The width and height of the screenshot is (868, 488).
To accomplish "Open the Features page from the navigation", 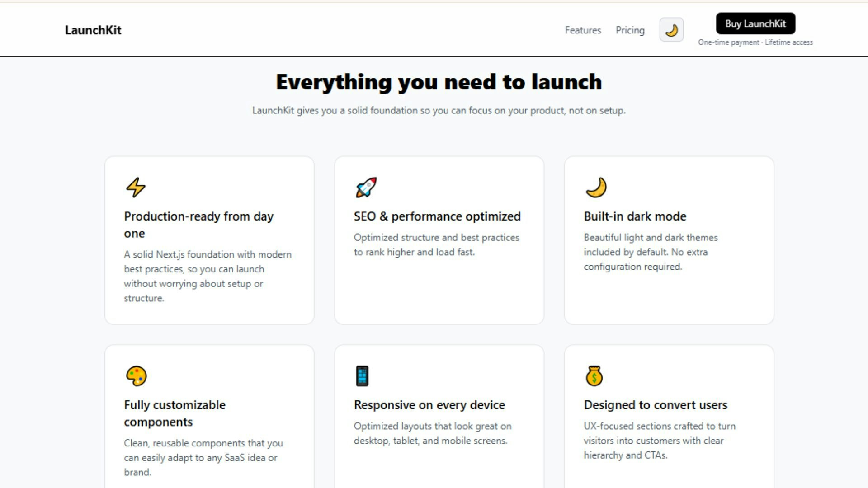I will 583,30.
